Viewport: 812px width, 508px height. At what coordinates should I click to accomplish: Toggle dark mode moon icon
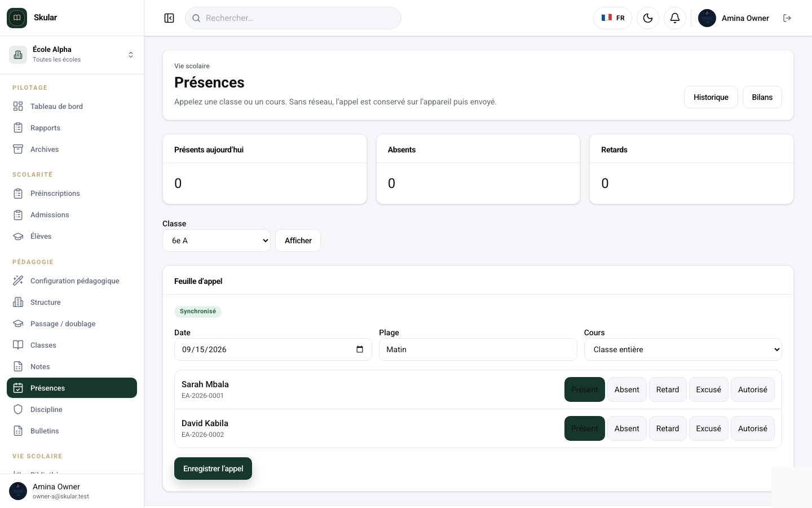point(648,18)
